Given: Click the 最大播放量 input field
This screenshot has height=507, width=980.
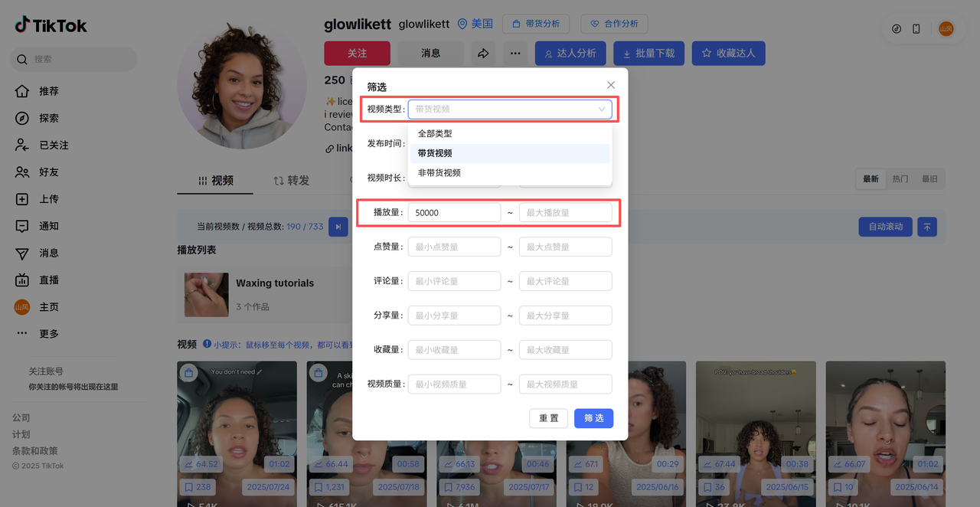Looking at the screenshot, I should [x=565, y=213].
